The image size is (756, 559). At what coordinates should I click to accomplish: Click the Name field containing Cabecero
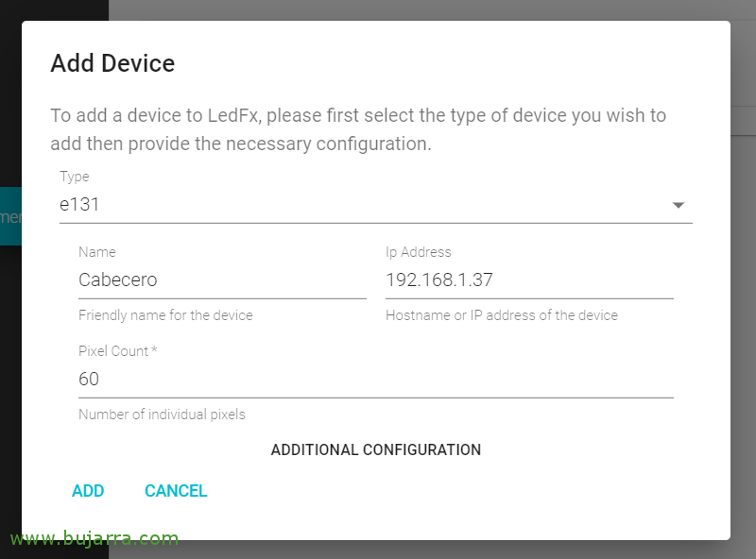(222, 279)
